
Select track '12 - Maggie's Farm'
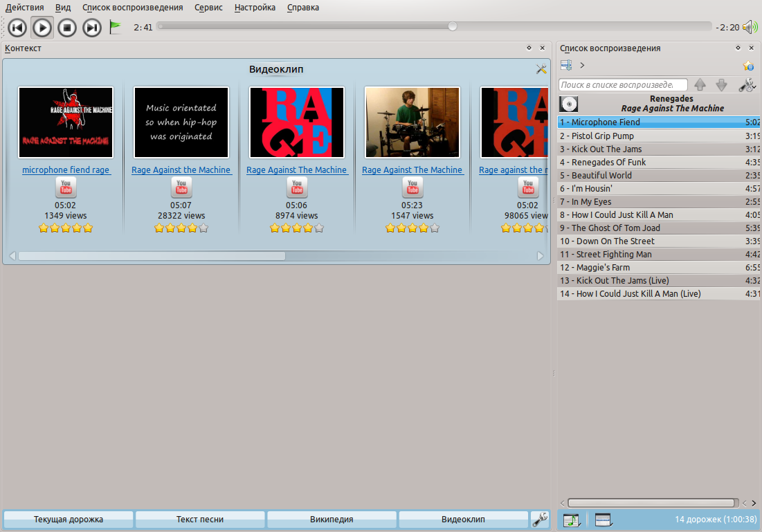(659, 267)
